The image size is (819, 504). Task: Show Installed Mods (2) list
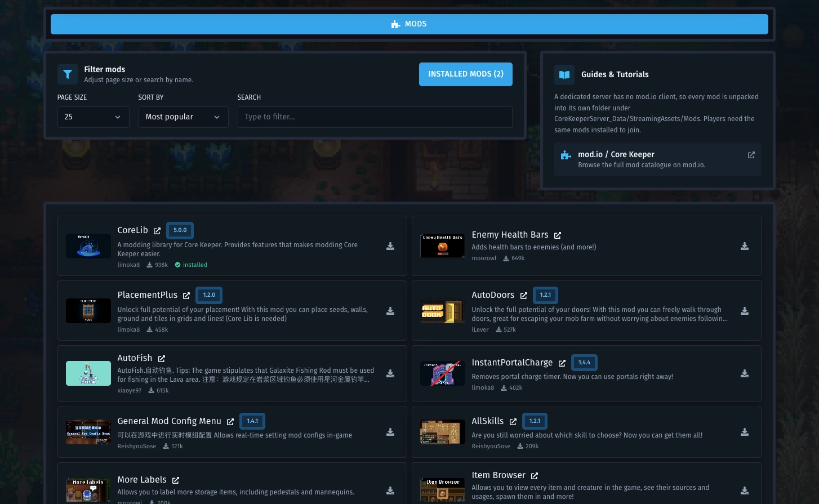[x=466, y=74]
